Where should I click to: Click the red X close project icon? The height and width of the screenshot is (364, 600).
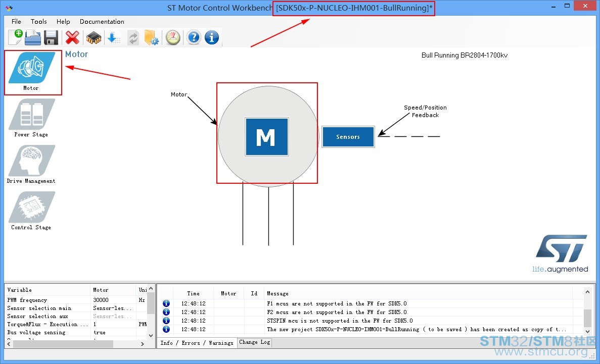tap(72, 37)
